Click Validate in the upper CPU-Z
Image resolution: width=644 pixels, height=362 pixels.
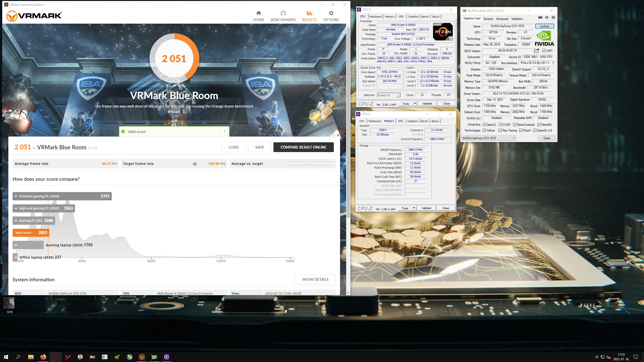pyautogui.click(x=427, y=104)
